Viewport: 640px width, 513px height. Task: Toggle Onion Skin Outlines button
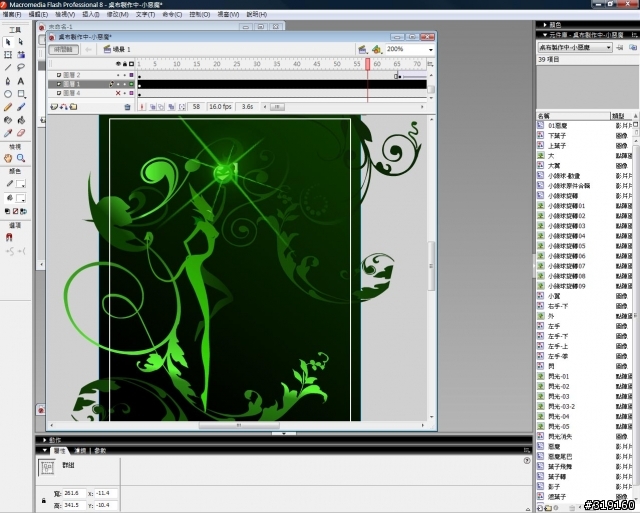coord(161,107)
